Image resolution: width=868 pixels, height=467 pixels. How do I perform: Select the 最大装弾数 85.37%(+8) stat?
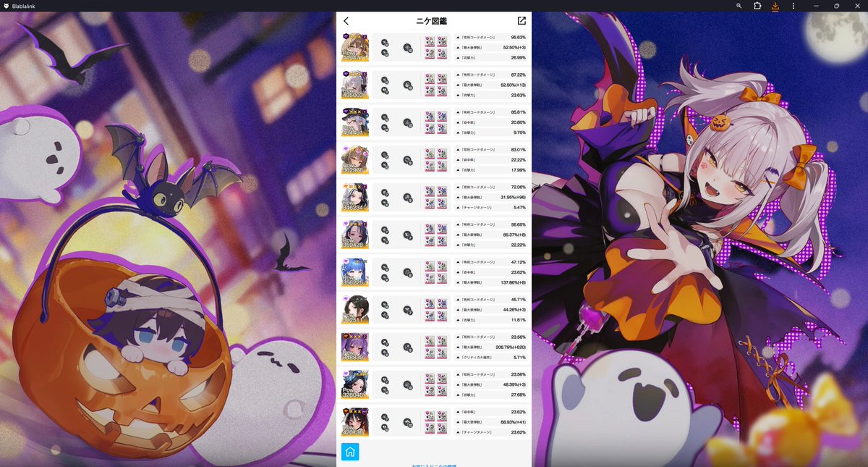(491, 235)
